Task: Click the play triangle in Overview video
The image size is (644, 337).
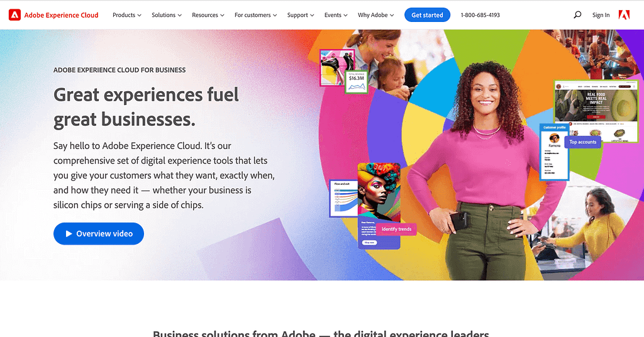Action: tap(69, 233)
